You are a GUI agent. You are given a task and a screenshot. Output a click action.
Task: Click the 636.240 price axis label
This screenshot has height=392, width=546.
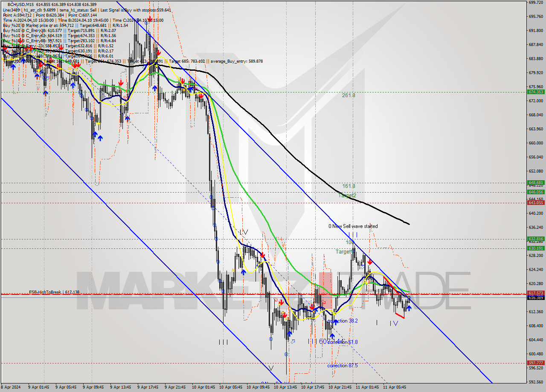[x=536, y=228]
